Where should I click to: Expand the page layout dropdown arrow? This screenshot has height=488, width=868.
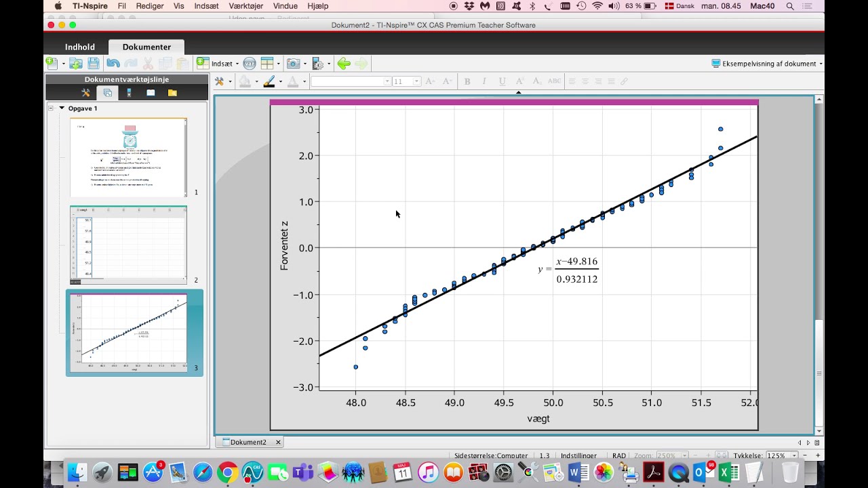point(278,64)
